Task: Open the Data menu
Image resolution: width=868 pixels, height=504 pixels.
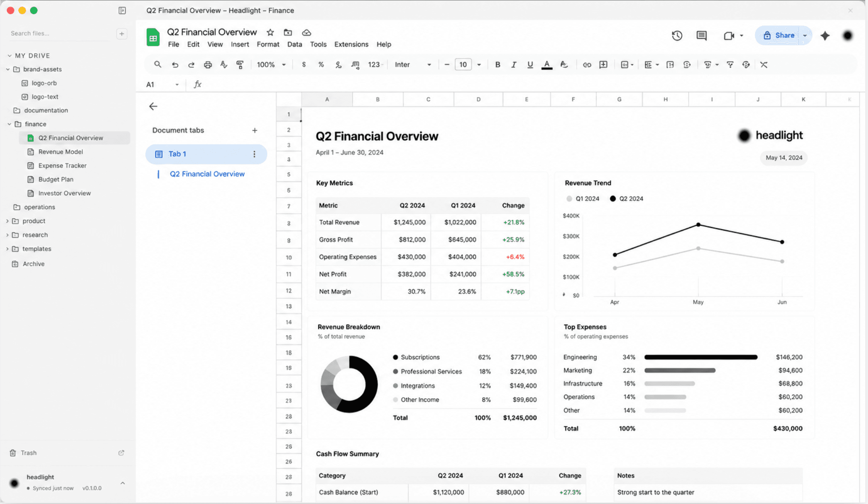Action: click(295, 44)
